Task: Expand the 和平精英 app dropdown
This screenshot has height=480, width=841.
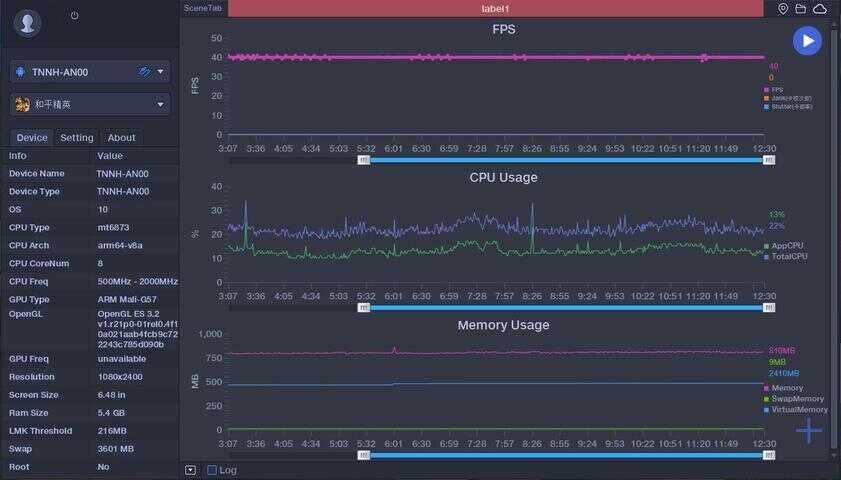Action: pos(161,104)
